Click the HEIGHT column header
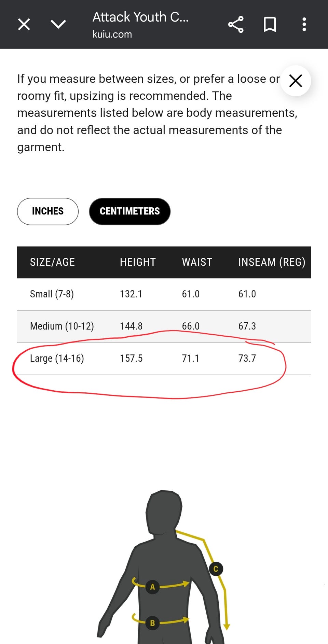This screenshot has width=328, height=644. point(138,262)
